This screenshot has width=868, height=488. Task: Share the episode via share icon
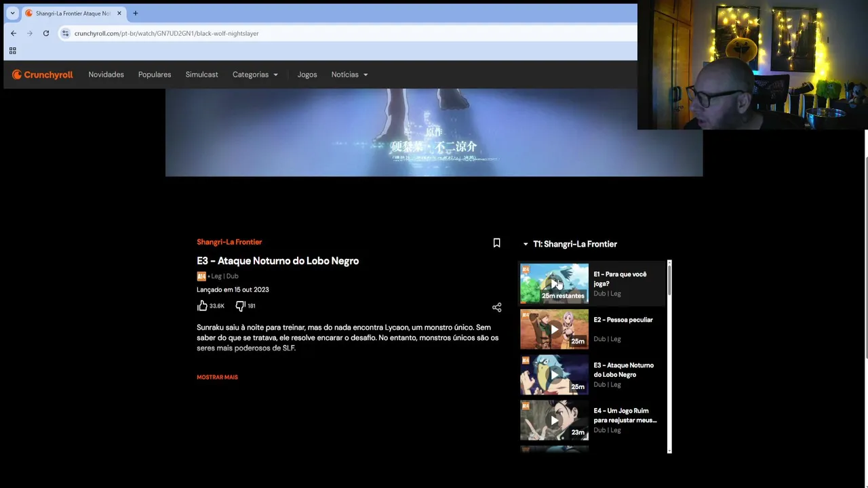click(496, 308)
